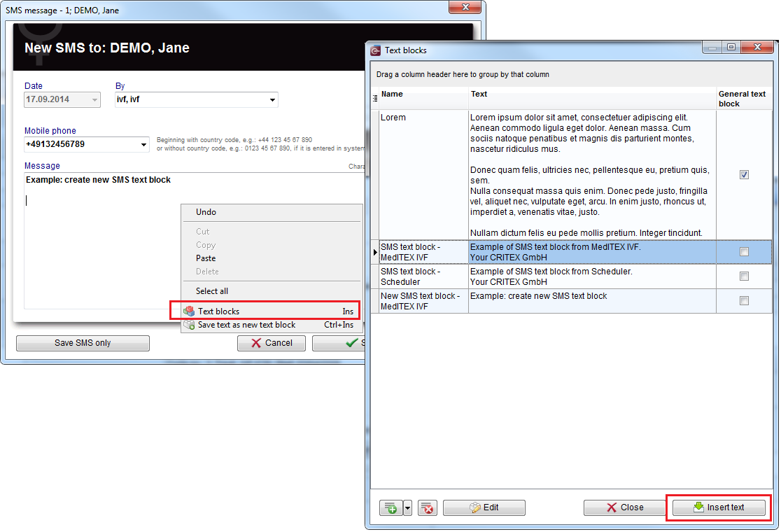
Task: Click the text 'Example of SMS text block from Scheduler.'
Action: [551, 272]
